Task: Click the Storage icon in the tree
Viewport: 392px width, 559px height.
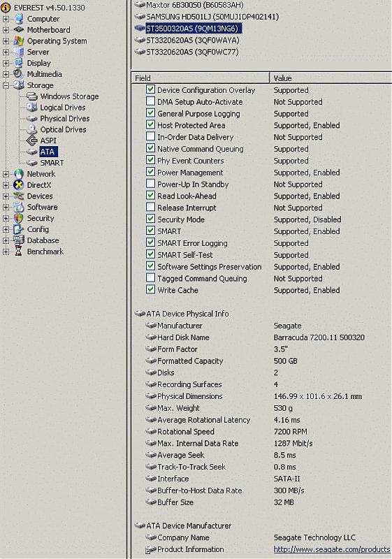Action: coord(19,85)
